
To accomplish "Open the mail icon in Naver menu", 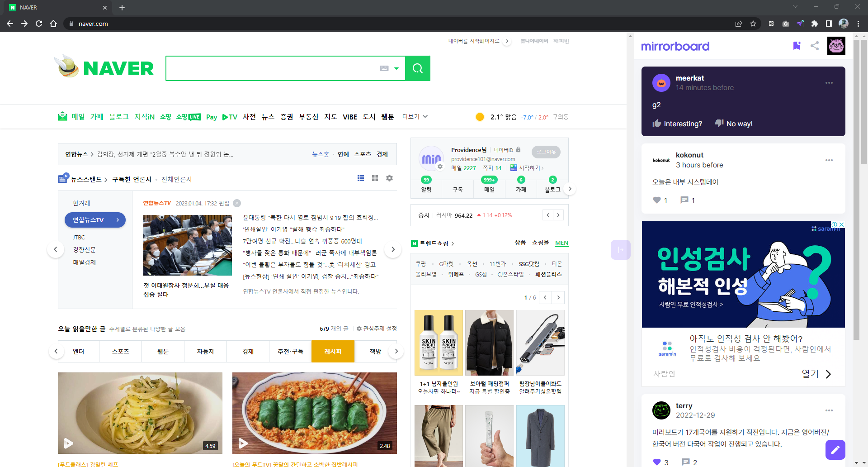I will (62, 117).
